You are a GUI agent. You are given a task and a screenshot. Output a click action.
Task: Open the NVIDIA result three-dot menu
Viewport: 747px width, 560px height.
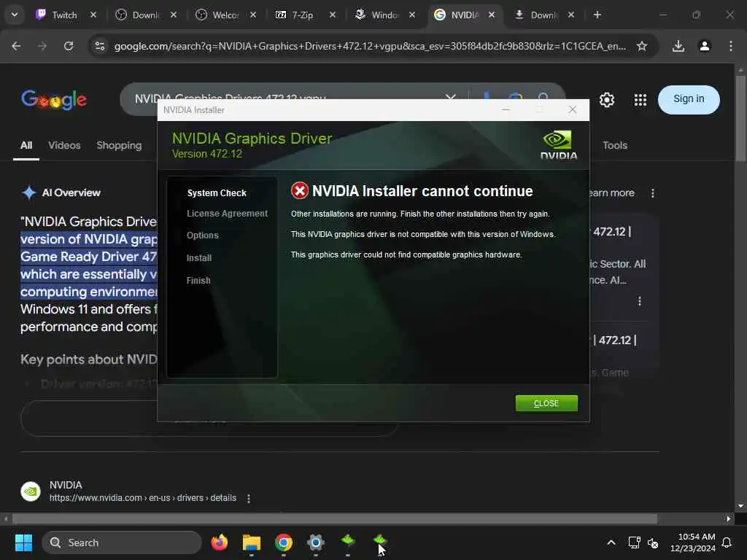(x=249, y=499)
